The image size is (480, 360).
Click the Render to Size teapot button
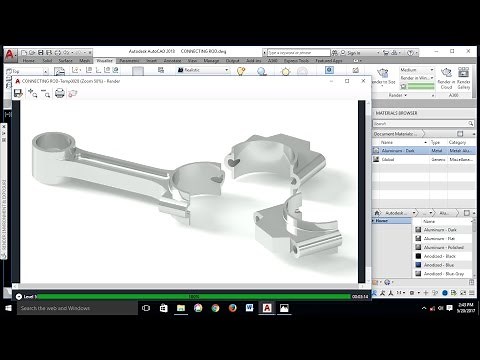383,73
